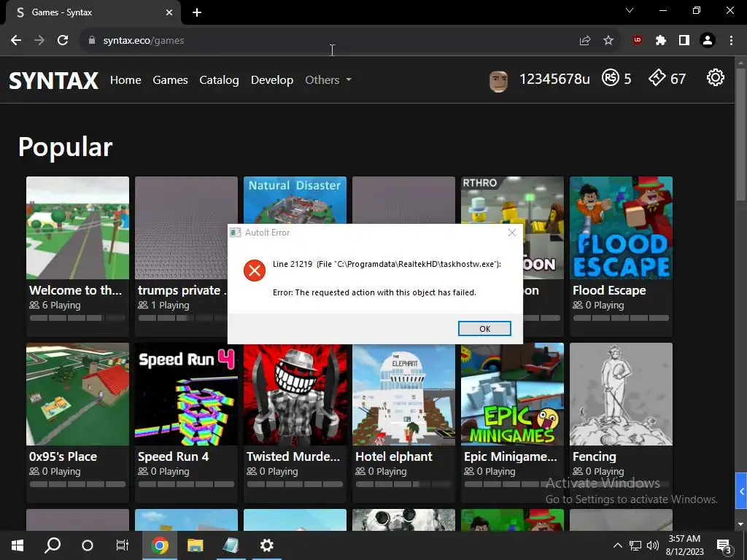Click the taskbar clock and date
This screenshot has height=560, width=747.
[684, 545]
